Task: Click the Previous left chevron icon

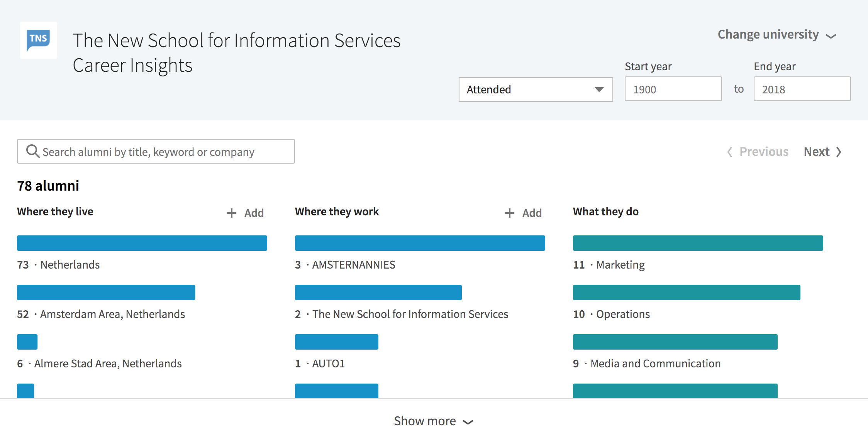Action: point(730,152)
